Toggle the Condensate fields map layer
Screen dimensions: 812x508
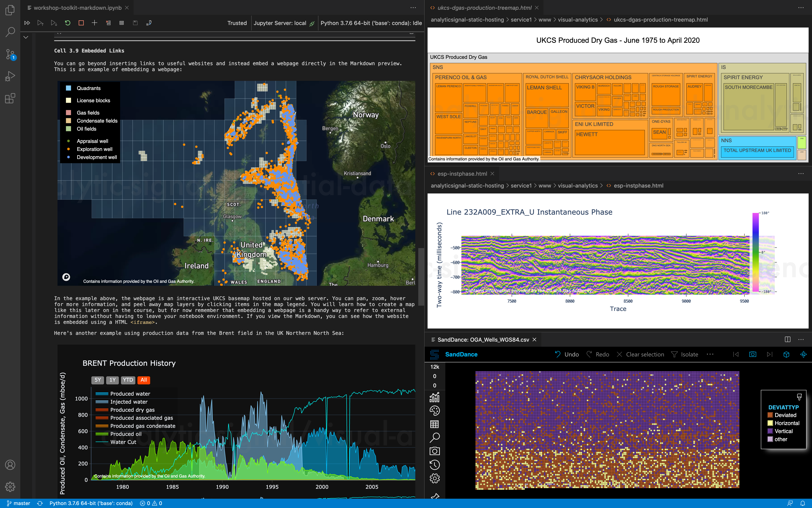click(x=92, y=121)
